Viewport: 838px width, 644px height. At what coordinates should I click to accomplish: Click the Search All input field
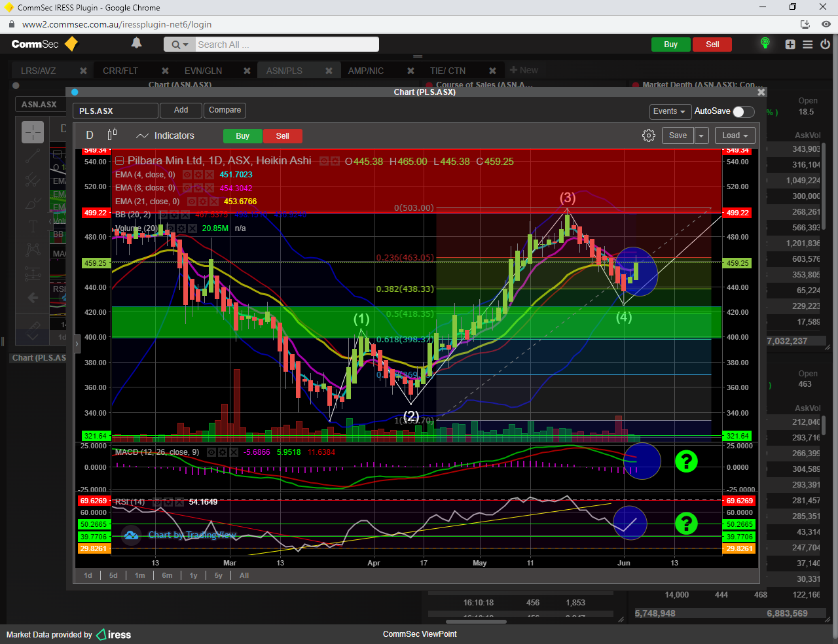(x=285, y=45)
